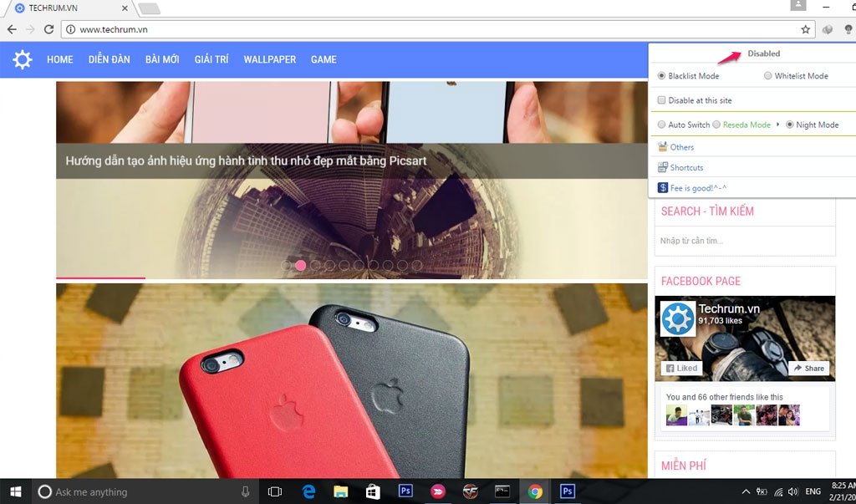Image resolution: width=856 pixels, height=504 pixels.
Task: Bookmark page with star icon
Action: pos(806,29)
